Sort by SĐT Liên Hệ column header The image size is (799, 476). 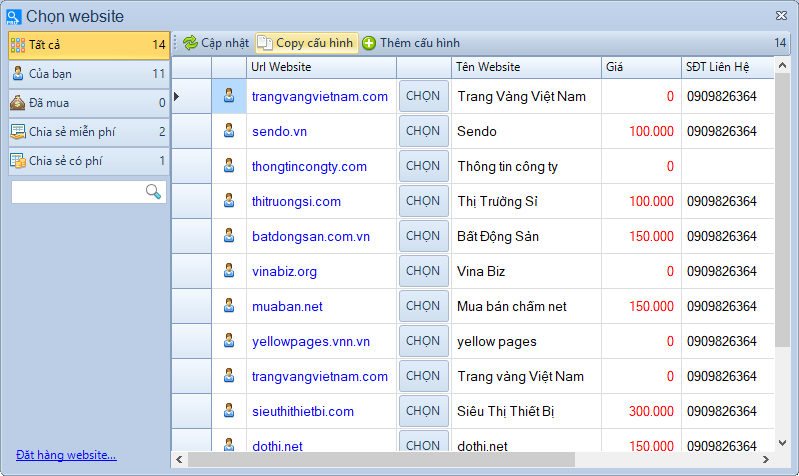click(x=728, y=67)
